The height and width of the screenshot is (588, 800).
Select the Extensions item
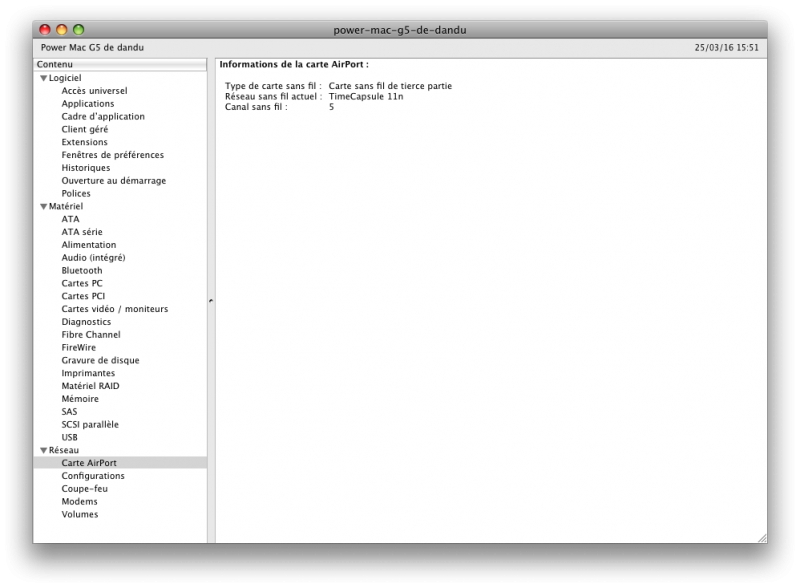click(85, 142)
